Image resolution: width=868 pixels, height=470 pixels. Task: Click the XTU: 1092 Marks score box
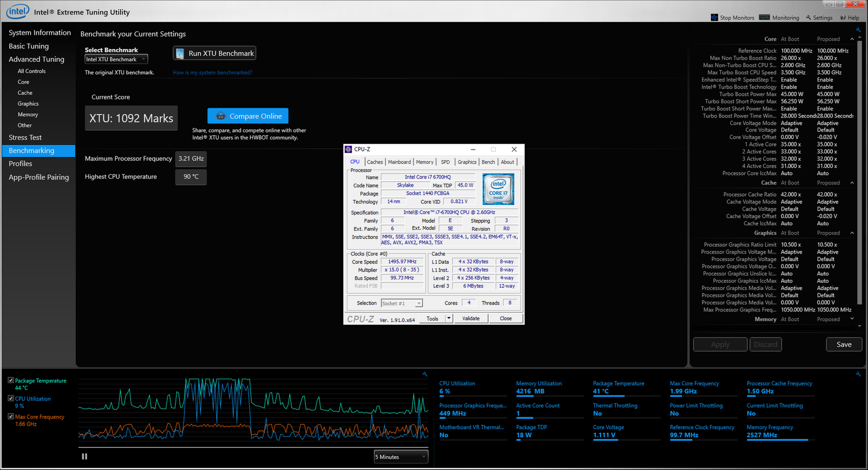click(x=131, y=118)
